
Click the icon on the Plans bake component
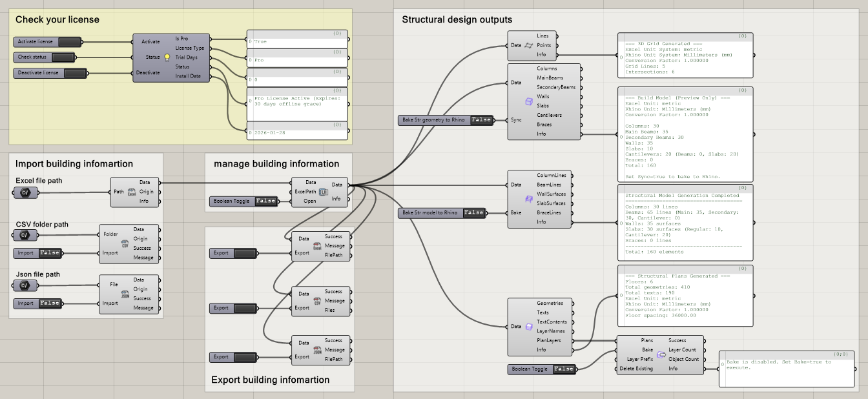click(x=661, y=354)
